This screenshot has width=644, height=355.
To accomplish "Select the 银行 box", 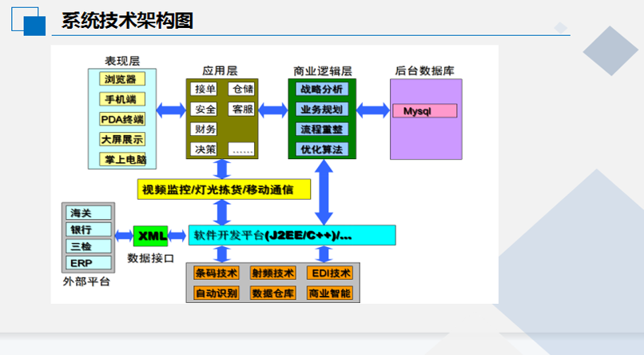I will click(x=89, y=229).
